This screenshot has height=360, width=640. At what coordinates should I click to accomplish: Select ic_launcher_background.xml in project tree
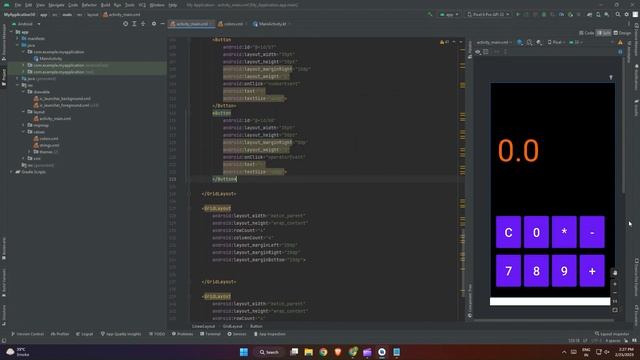(62, 98)
